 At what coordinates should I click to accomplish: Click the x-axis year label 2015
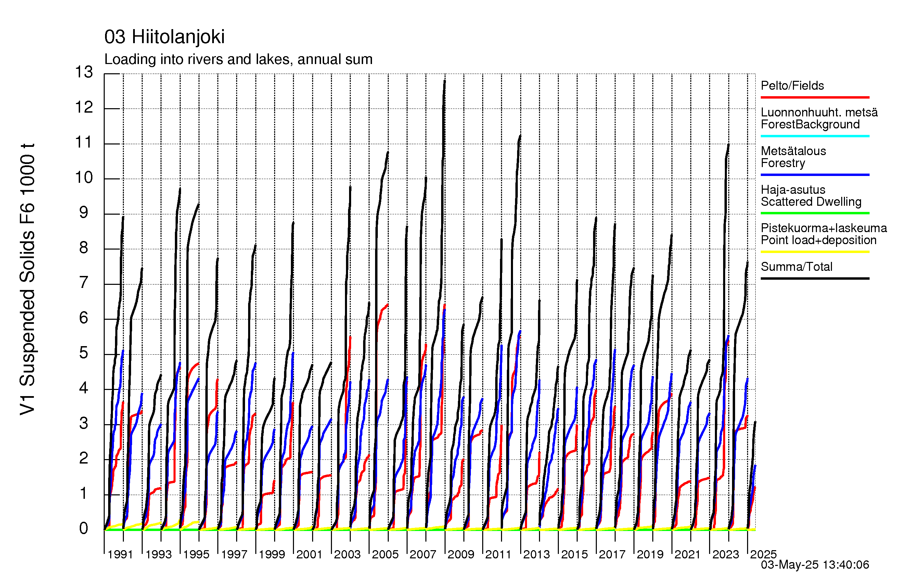(x=575, y=554)
